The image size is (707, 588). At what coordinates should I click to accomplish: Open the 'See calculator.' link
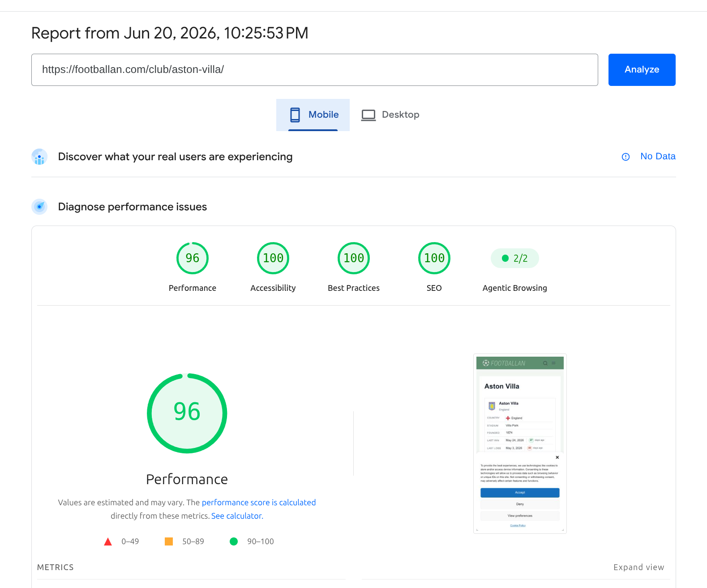point(237,516)
